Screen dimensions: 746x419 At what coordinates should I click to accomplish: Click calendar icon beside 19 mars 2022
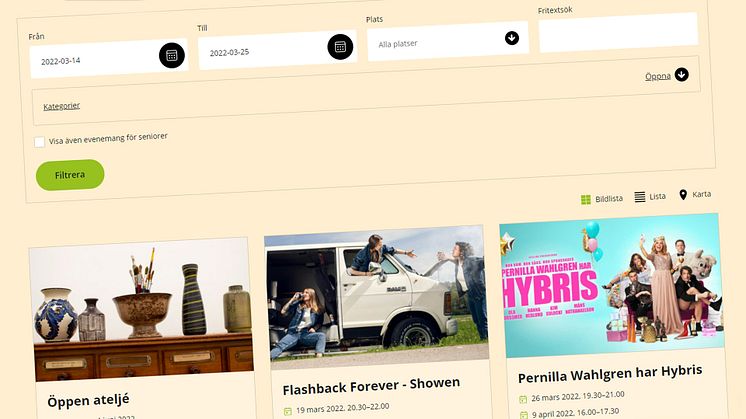coord(288,410)
